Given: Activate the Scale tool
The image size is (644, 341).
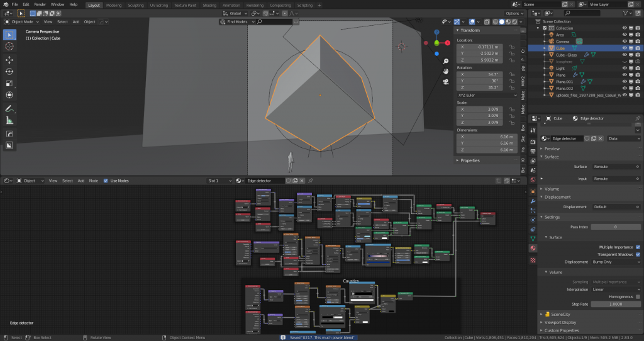Looking at the screenshot, I should 9,84.
